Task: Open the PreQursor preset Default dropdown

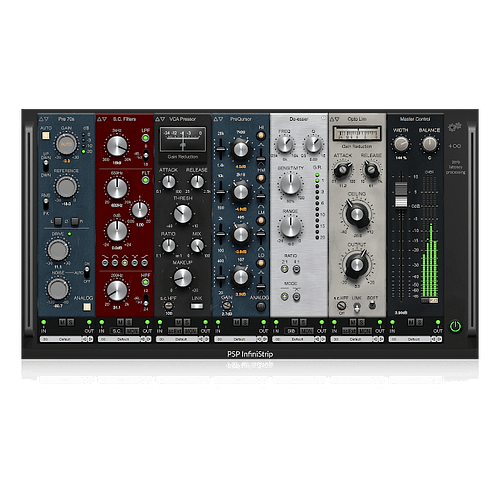Action: (x=236, y=339)
